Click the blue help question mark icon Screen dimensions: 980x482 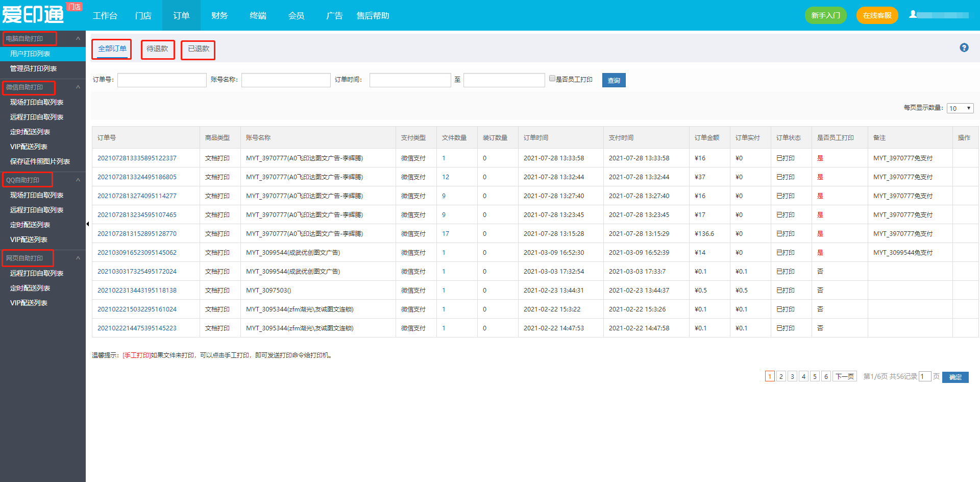pos(964,47)
